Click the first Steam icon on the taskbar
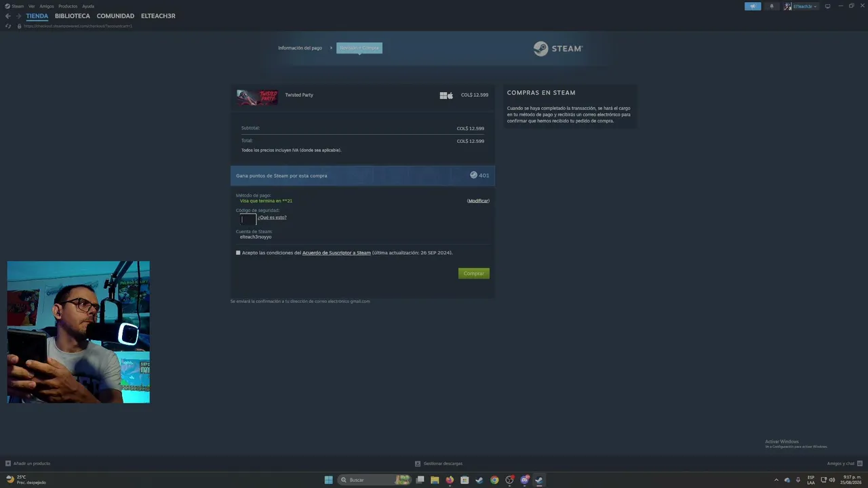 click(x=479, y=480)
